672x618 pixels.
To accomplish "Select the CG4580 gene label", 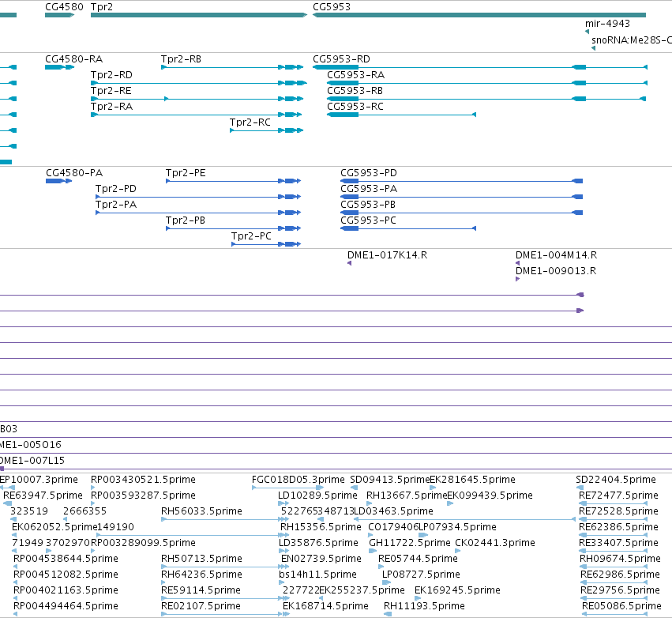I will pos(64,7).
